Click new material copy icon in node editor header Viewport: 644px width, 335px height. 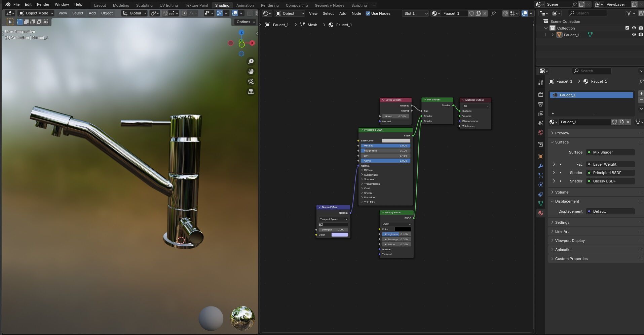pos(478,13)
